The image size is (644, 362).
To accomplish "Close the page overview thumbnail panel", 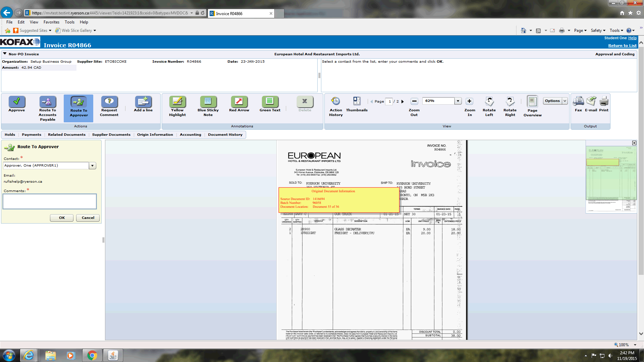I will pyautogui.click(x=634, y=143).
